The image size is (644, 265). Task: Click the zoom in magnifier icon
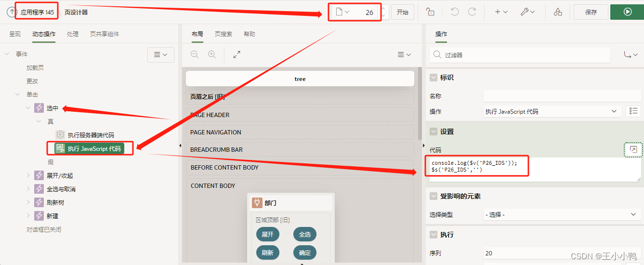(x=212, y=54)
